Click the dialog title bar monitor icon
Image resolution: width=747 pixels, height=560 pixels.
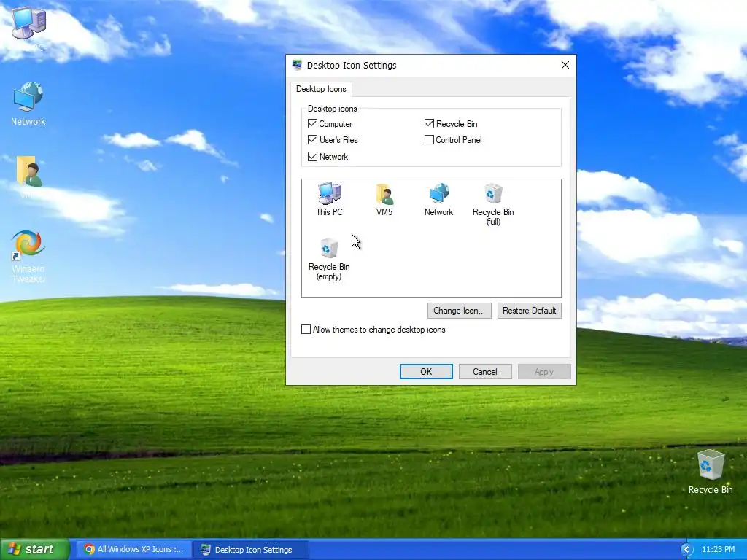(298, 65)
